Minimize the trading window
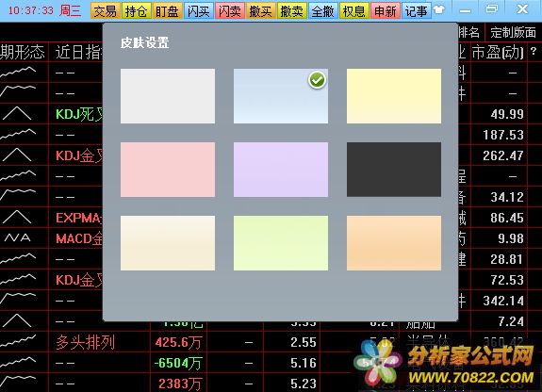This screenshot has height=392, width=542. pos(465,10)
